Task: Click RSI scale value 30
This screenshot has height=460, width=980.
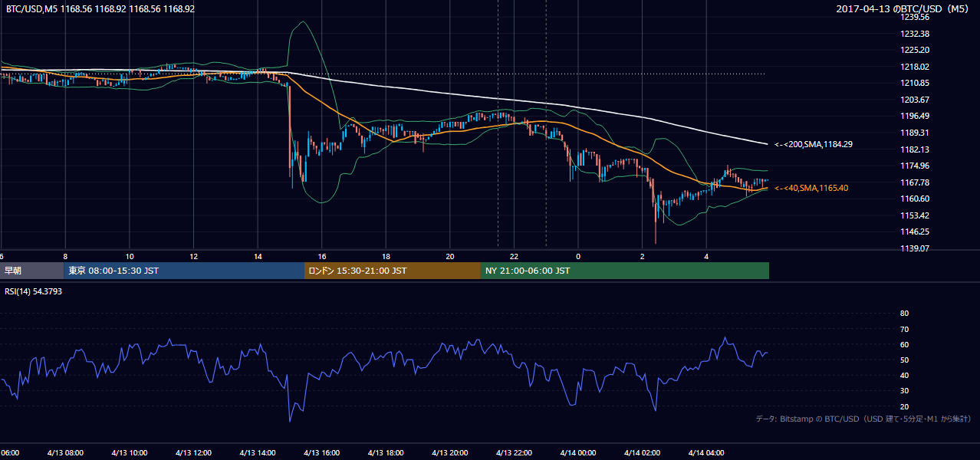Action: pyautogui.click(x=904, y=391)
